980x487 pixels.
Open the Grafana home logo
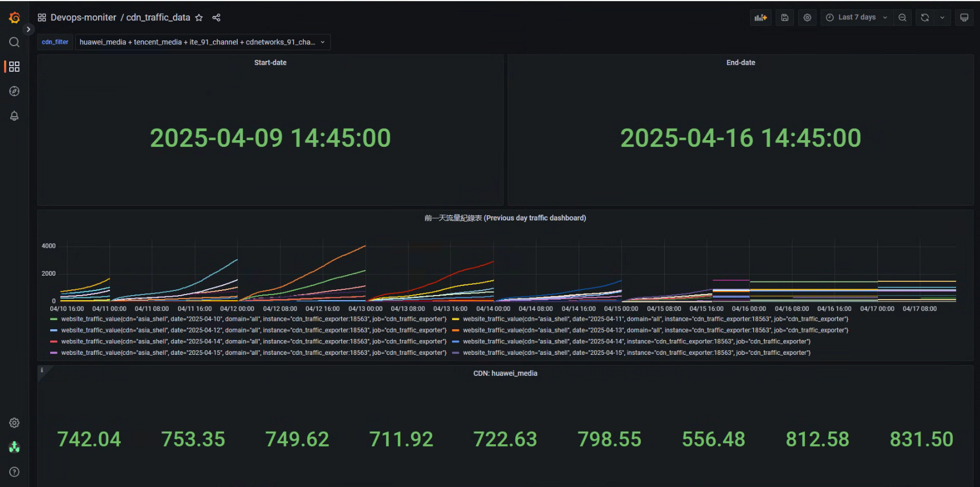(14, 18)
